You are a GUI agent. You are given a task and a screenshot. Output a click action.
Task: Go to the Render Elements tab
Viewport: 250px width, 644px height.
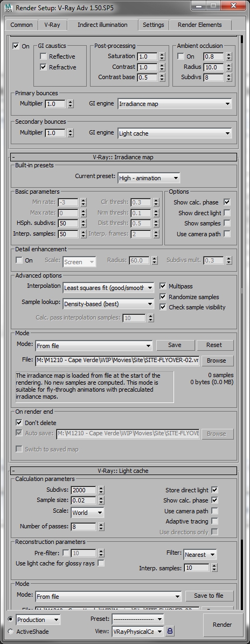click(x=200, y=25)
